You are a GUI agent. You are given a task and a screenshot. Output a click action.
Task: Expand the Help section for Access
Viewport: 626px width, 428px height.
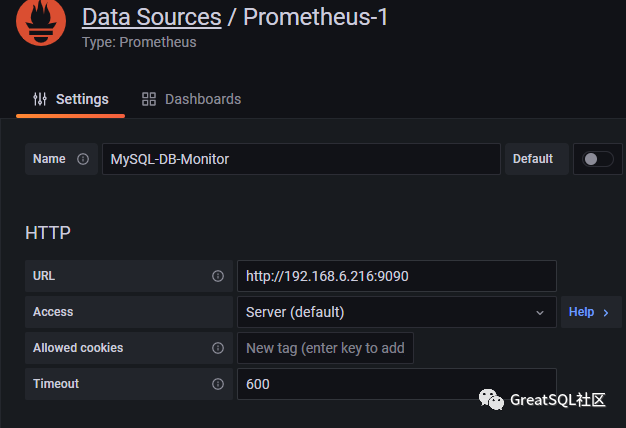coord(589,312)
